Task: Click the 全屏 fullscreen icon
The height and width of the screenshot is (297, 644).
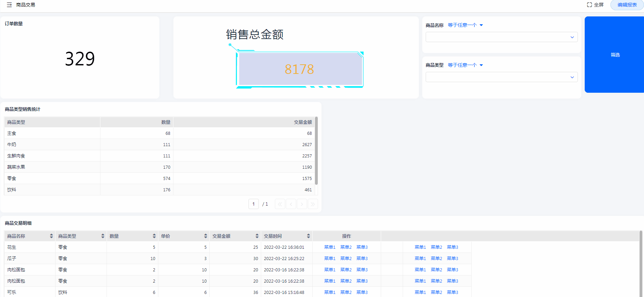Action: pyautogui.click(x=590, y=5)
